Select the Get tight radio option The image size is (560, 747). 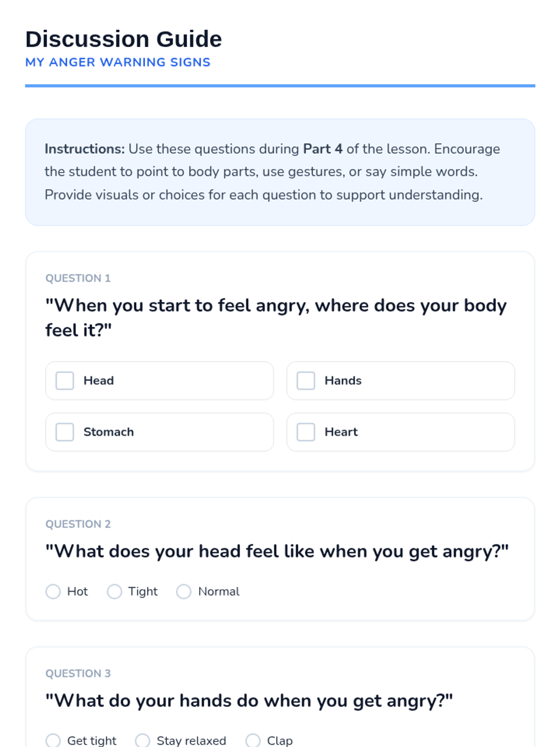click(53, 740)
